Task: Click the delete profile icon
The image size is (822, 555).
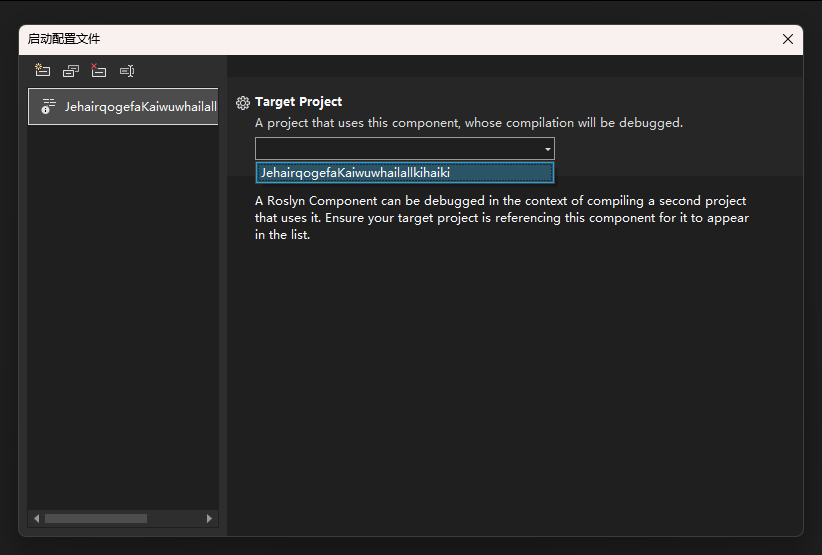Action: [x=98, y=71]
